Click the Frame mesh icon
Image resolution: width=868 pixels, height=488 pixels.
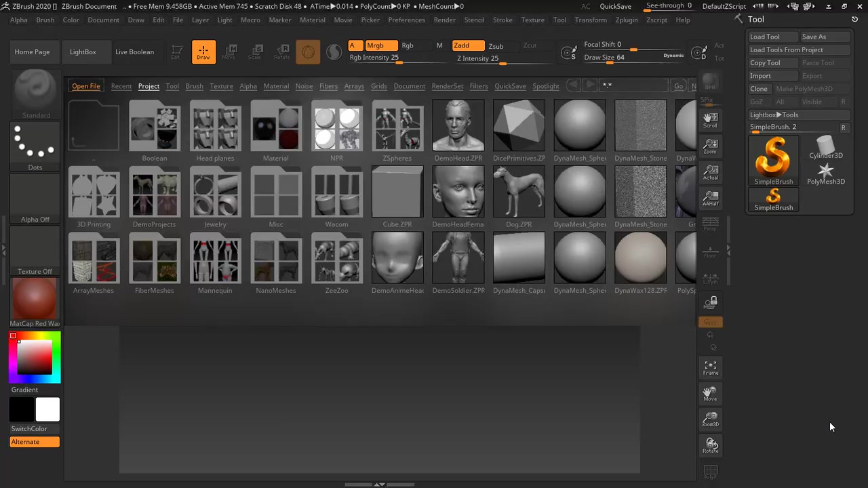click(710, 368)
